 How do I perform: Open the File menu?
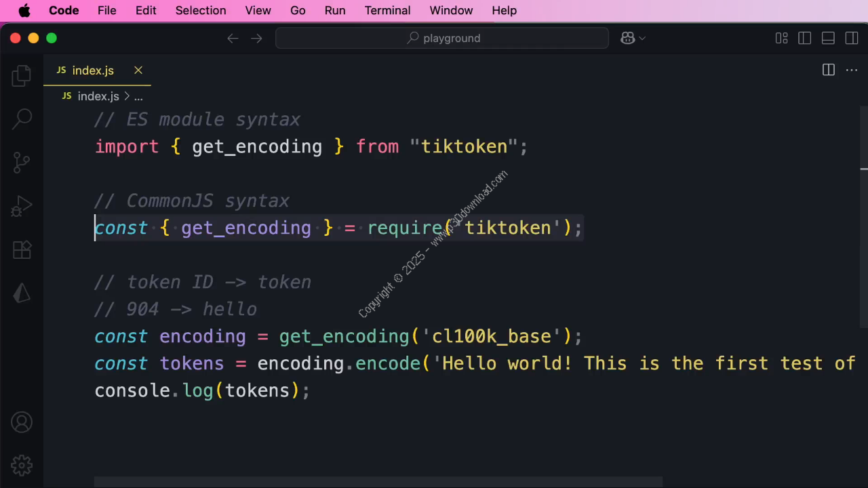click(106, 10)
